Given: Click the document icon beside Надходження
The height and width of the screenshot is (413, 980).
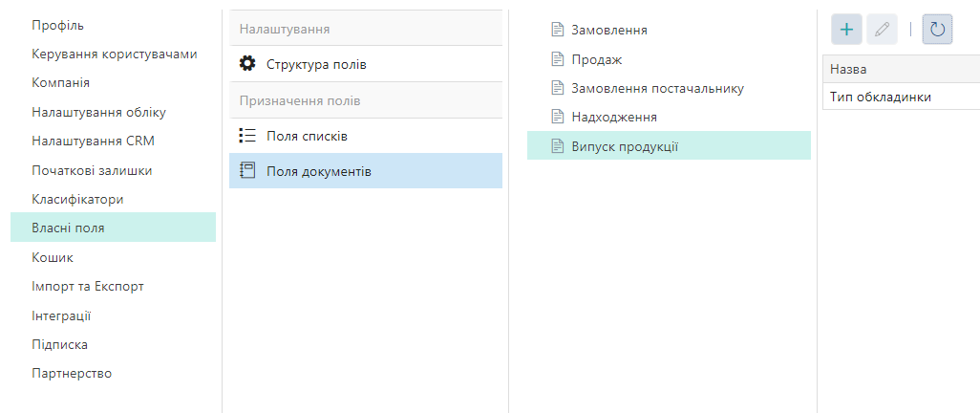Looking at the screenshot, I should 558,117.
